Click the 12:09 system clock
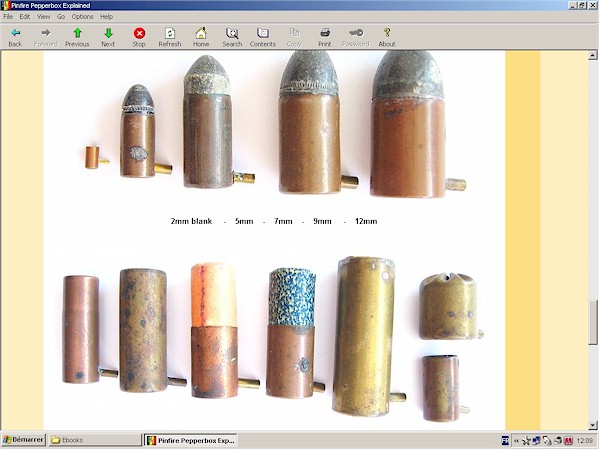The width and height of the screenshot is (600, 450). click(x=584, y=441)
